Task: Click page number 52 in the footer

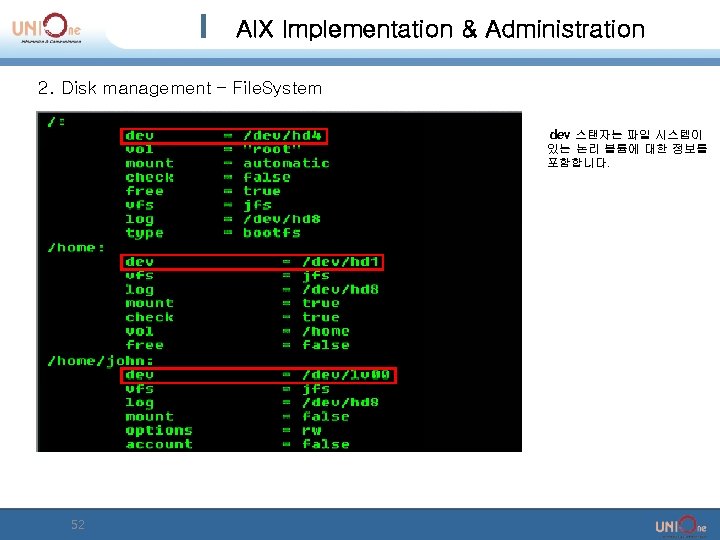Action: [x=78, y=524]
